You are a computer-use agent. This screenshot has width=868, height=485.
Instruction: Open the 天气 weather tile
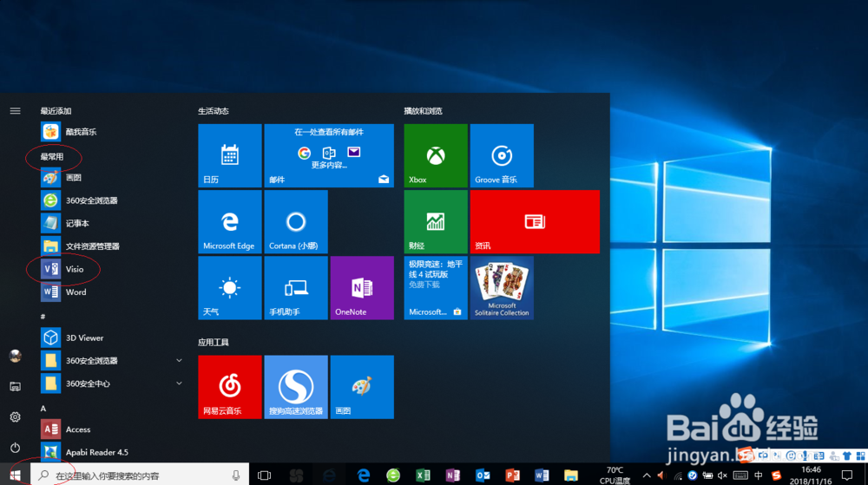tap(230, 287)
